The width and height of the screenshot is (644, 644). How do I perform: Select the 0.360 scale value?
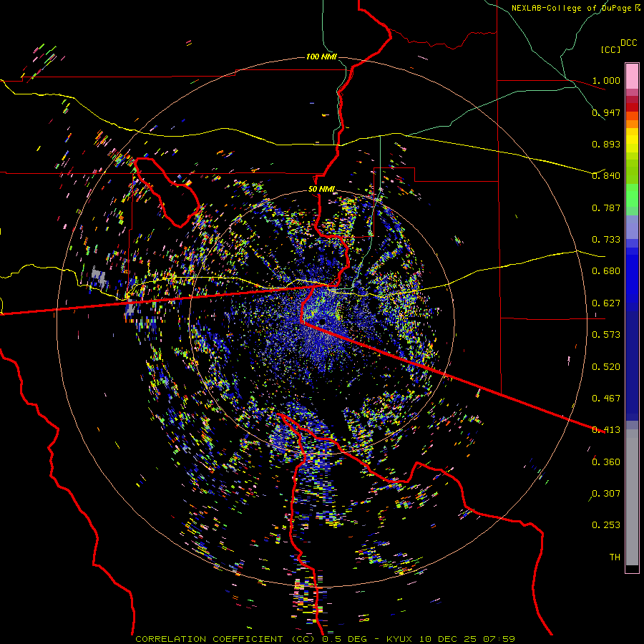(x=606, y=462)
